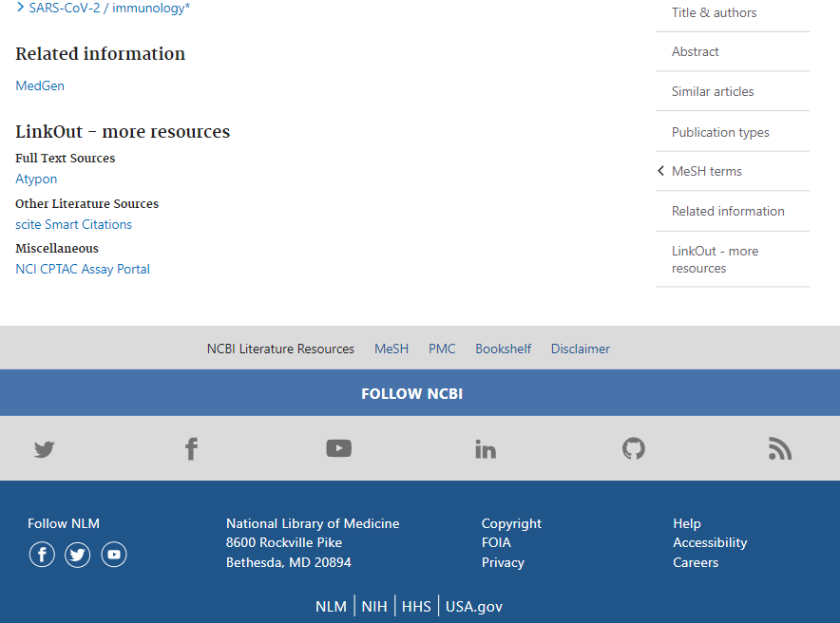Open Bookshelf link
840x623 pixels.
point(503,349)
